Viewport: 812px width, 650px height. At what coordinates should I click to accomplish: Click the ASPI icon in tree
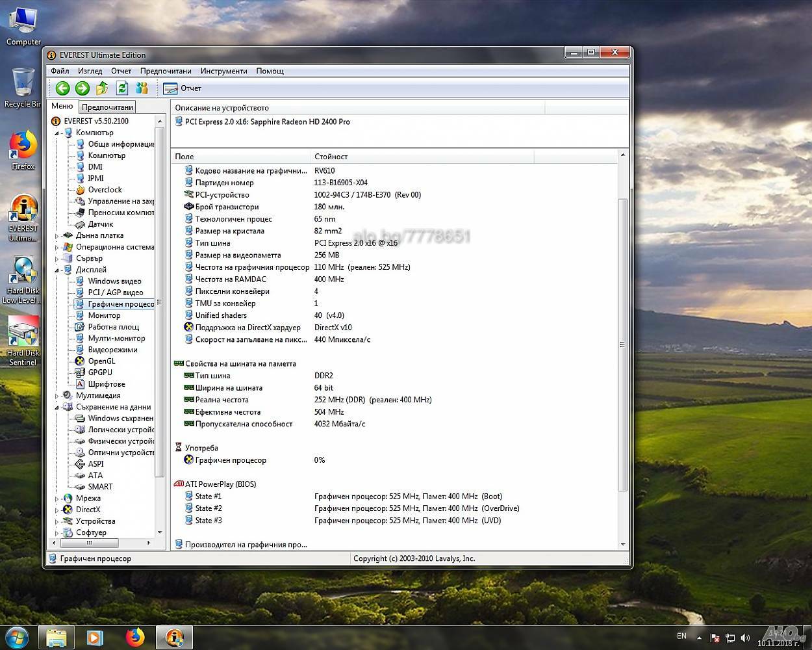[80, 464]
